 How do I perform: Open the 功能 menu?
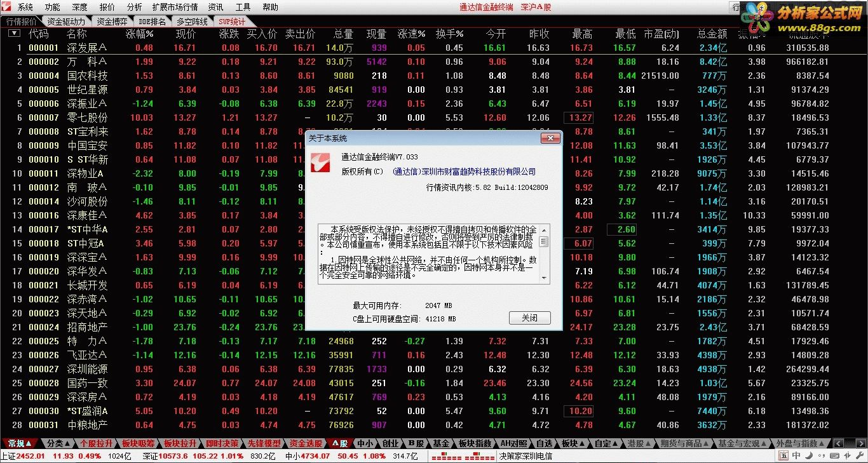click(x=53, y=8)
